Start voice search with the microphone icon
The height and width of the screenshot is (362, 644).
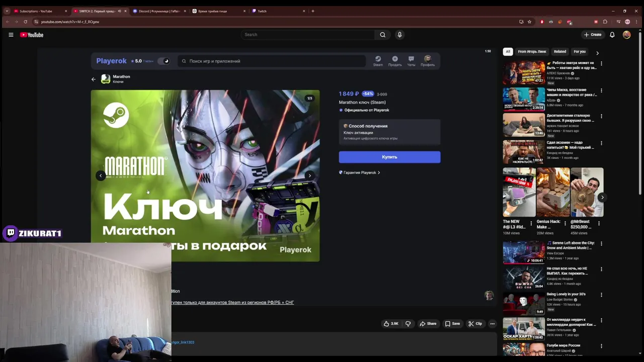(x=399, y=35)
